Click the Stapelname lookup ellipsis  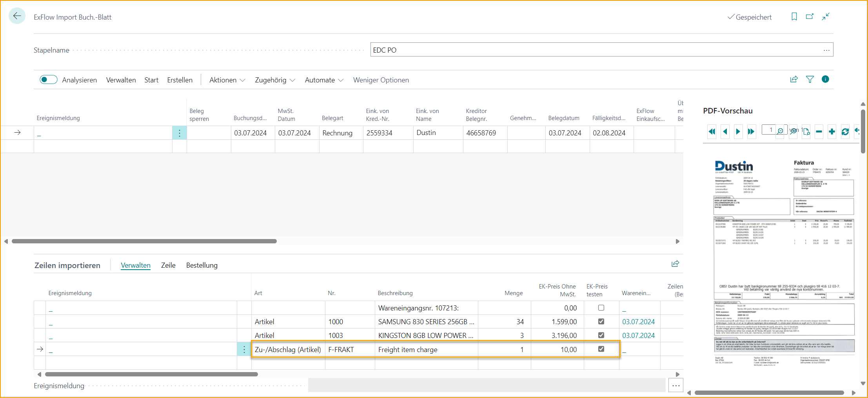[x=826, y=50]
